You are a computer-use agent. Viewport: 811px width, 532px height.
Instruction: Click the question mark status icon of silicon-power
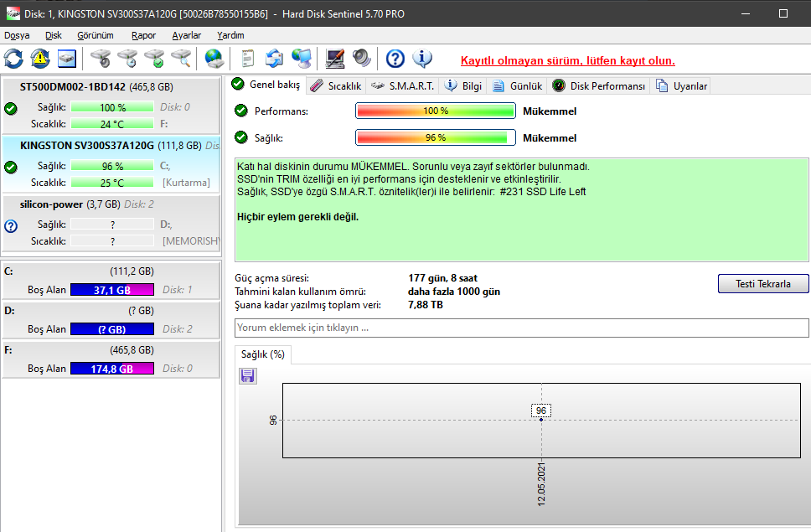(10, 226)
